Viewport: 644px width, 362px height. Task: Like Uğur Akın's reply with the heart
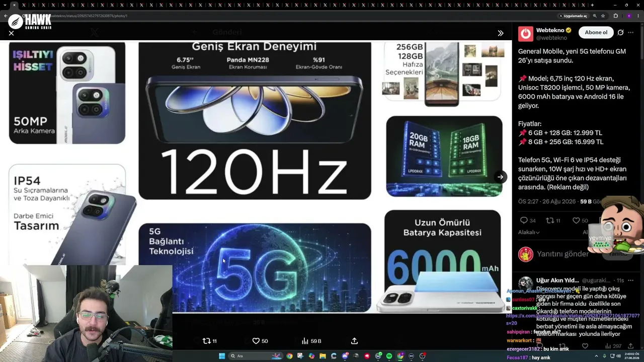point(585,346)
